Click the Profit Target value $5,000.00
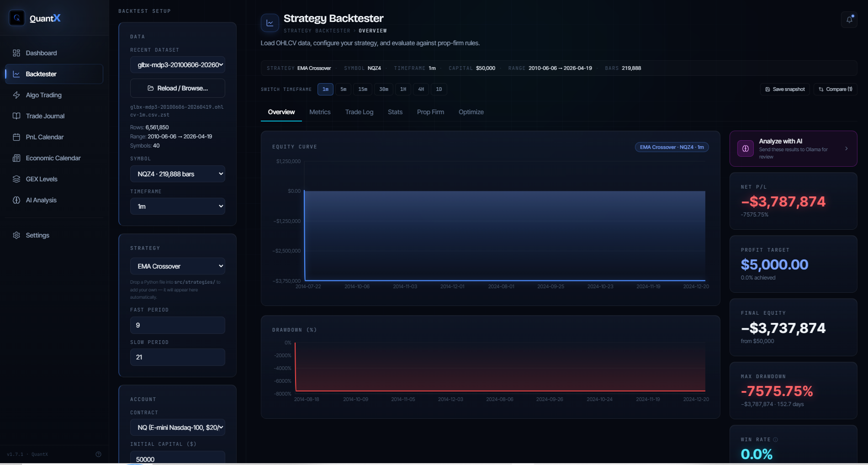The width and height of the screenshot is (868, 465). pos(774,264)
